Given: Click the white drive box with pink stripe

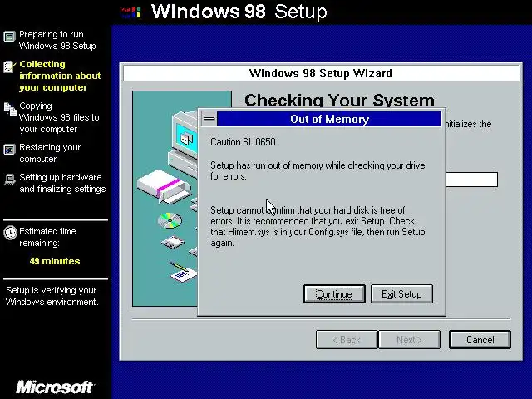Looking at the screenshot, I should [x=165, y=186].
